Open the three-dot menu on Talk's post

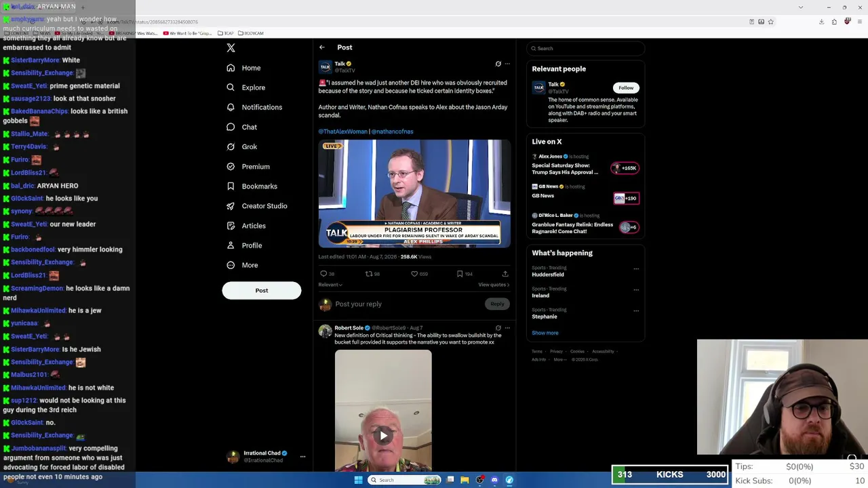tap(507, 64)
